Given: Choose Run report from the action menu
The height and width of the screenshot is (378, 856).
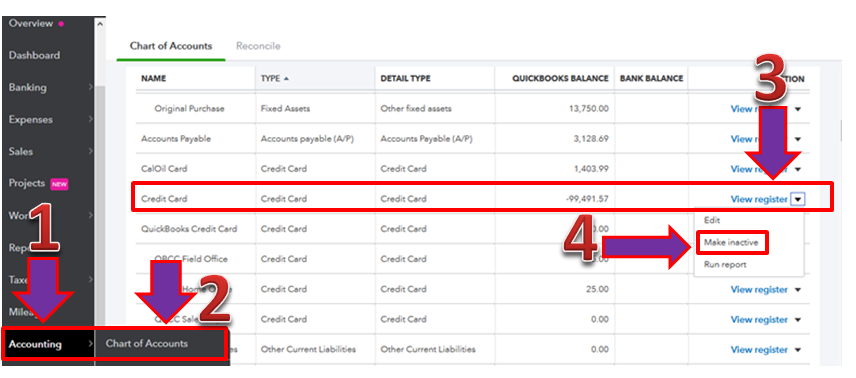Looking at the screenshot, I should pyautogui.click(x=725, y=264).
